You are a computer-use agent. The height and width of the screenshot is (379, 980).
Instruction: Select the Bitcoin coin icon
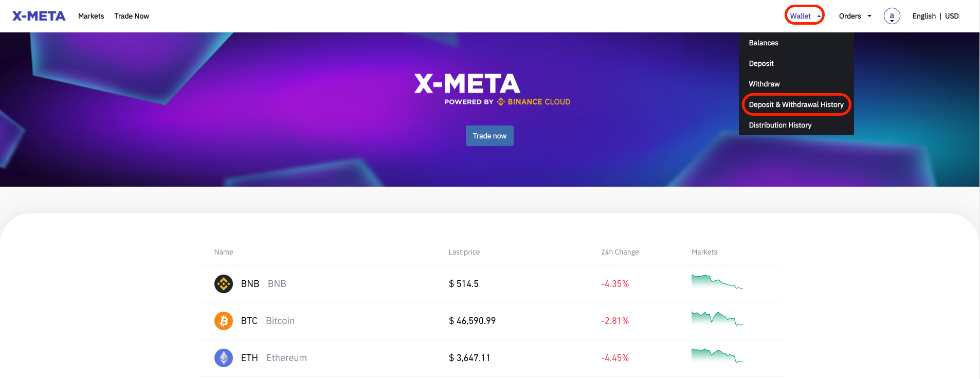point(224,320)
